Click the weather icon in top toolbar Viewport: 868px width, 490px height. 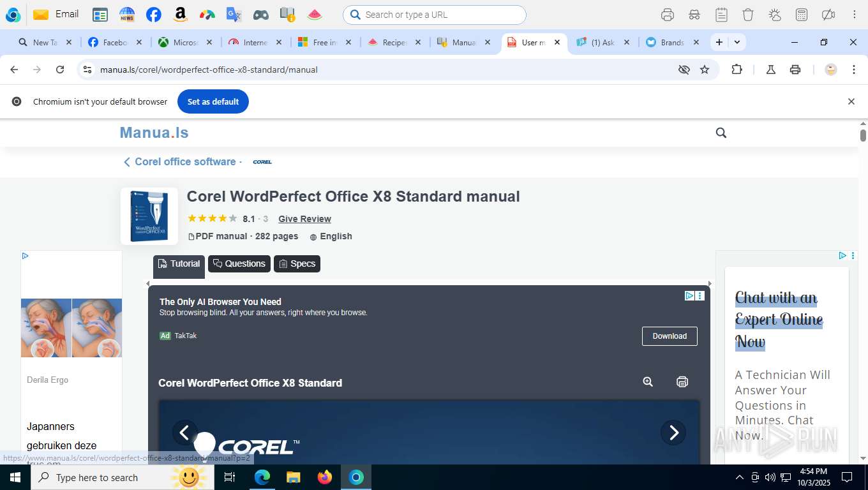click(x=775, y=15)
